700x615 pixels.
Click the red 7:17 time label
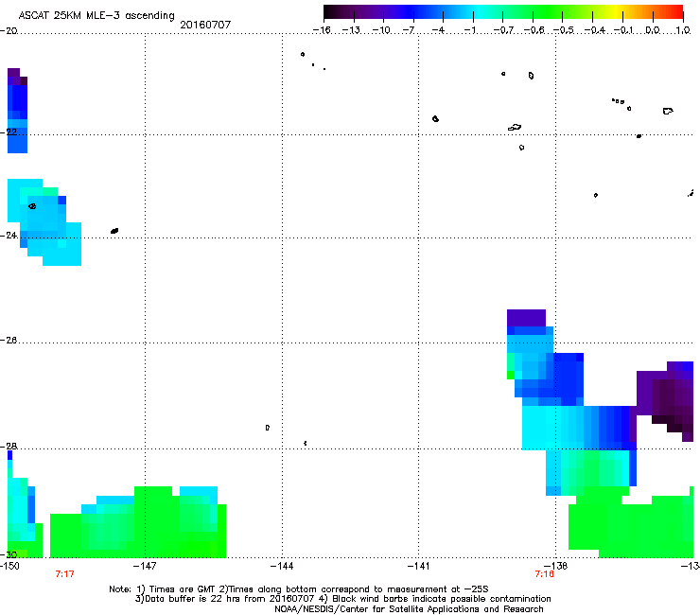pyautogui.click(x=64, y=574)
